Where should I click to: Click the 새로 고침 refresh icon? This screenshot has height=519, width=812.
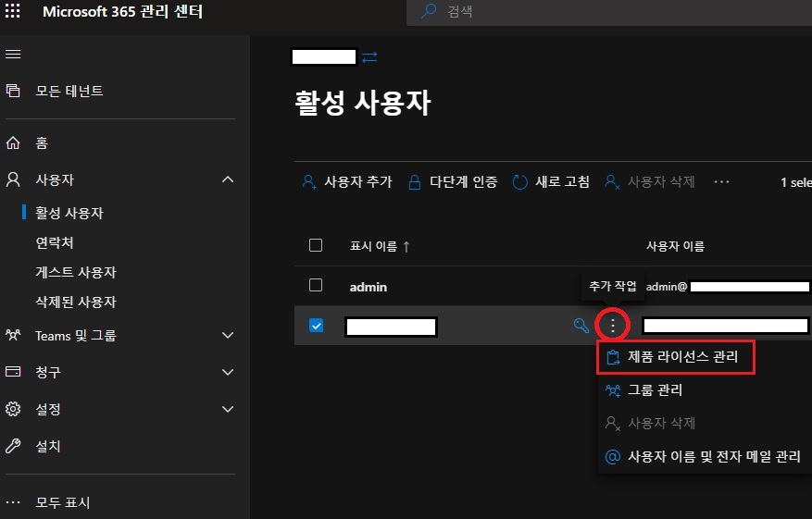click(x=520, y=182)
